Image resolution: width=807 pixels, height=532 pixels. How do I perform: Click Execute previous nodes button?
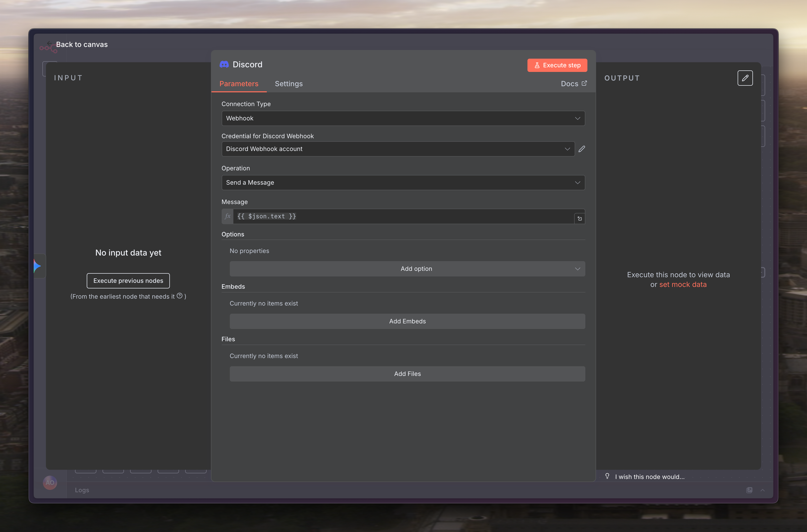[128, 281]
